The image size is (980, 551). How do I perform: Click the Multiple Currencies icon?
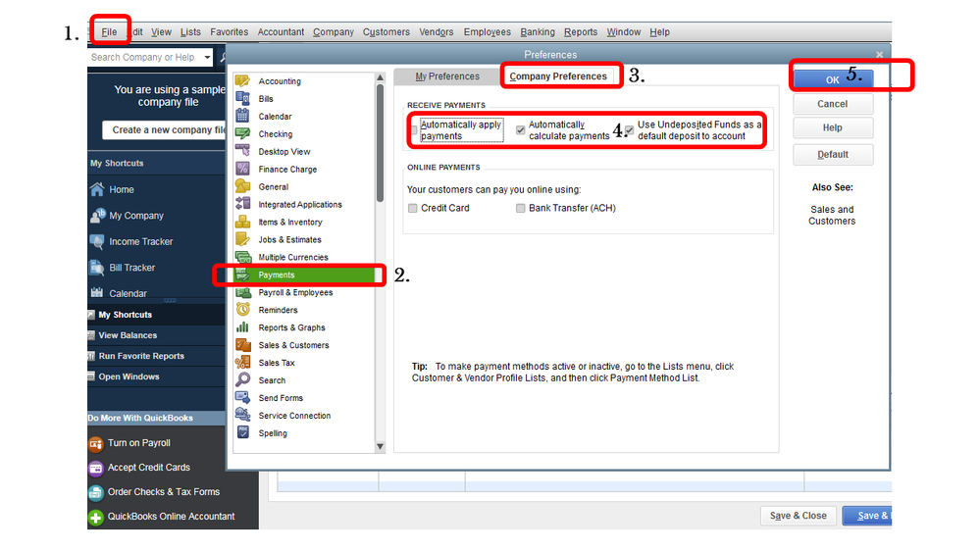[242, 257]
